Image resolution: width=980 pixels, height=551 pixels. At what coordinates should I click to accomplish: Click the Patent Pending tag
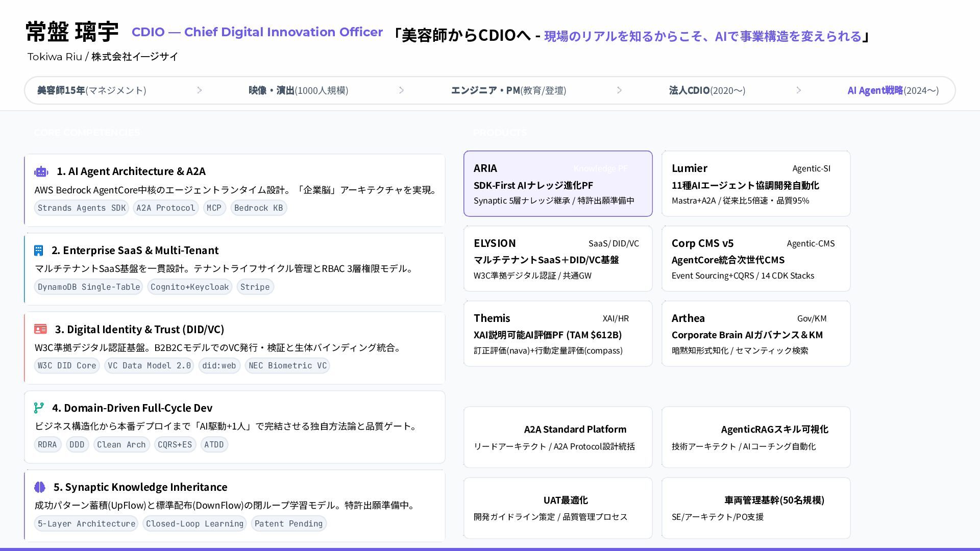(288, 524)
